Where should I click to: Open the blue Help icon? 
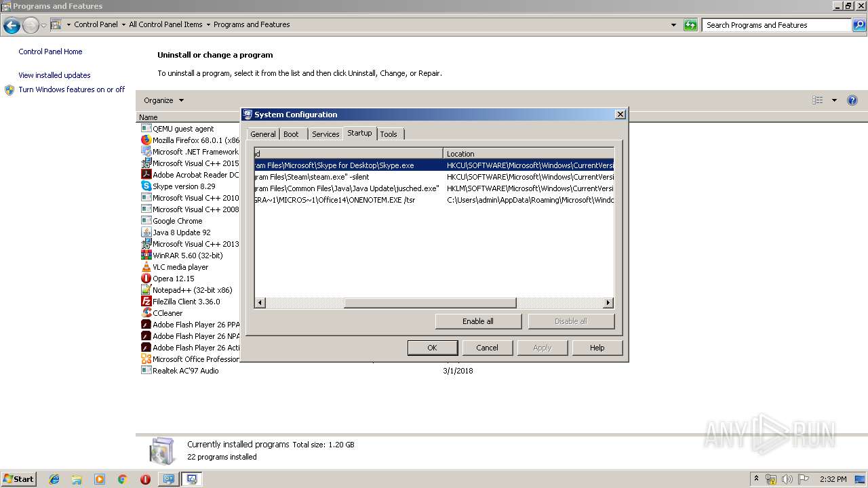pos(852,100)
